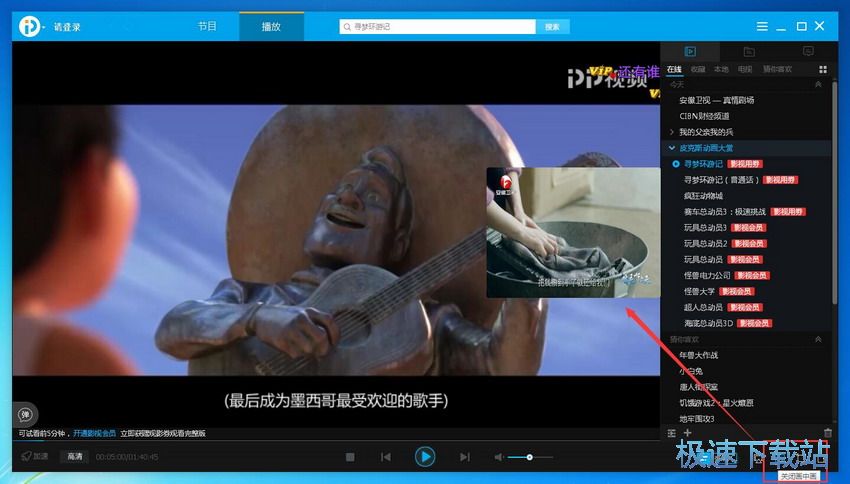
Task: Open the comments panel icon tab
Action: click(808, 51)
